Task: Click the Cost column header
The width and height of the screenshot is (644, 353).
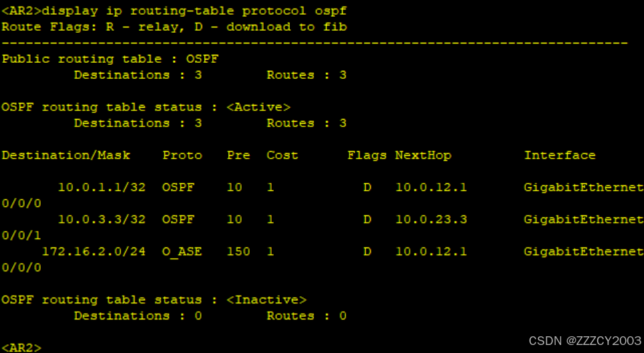Action: pos(283,155)
